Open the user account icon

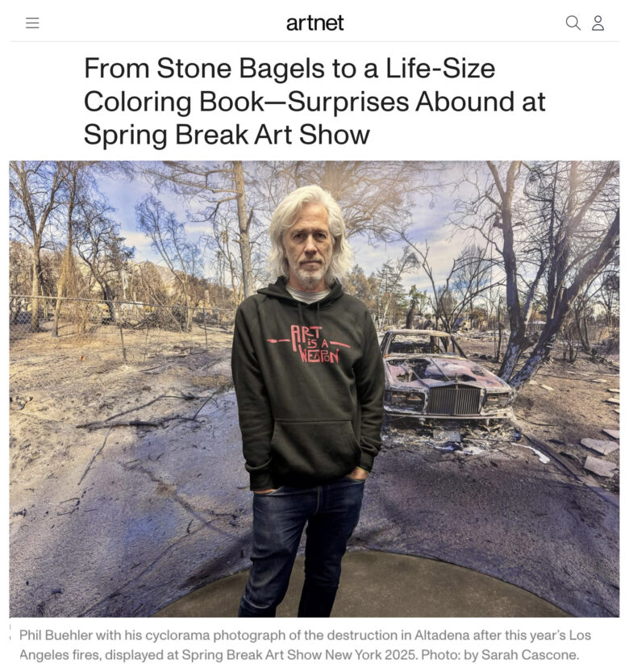(x=598, y=23)
